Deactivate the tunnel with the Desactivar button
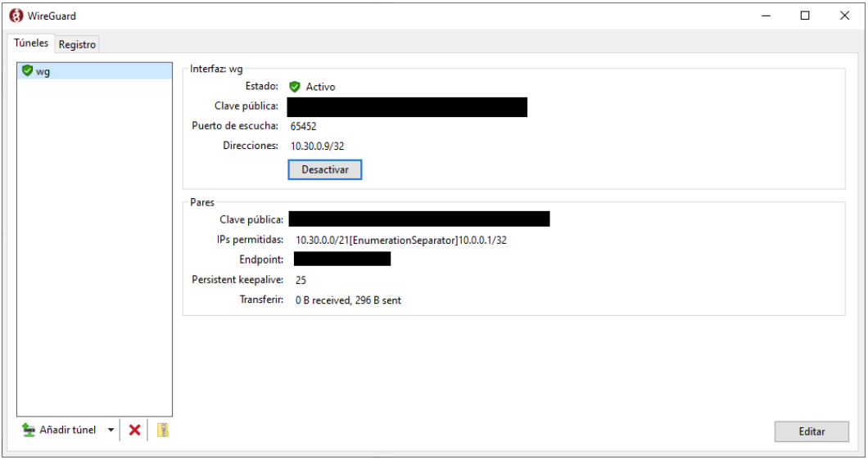Image resolution: width=868 pixels, height=460 pixels. tap(325, 169)
